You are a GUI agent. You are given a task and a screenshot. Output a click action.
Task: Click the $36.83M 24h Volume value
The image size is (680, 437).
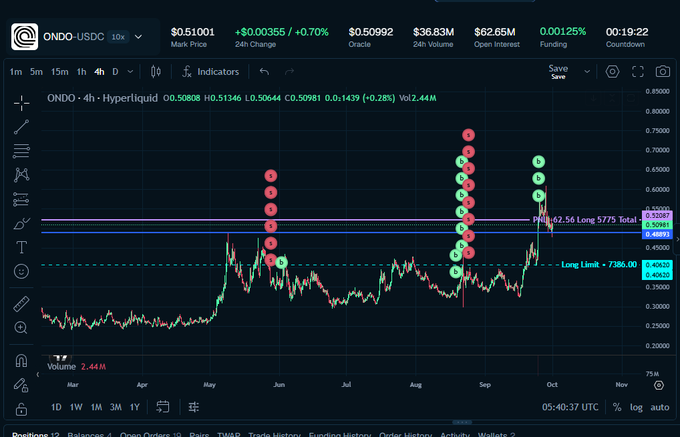[x=433, y=32]
